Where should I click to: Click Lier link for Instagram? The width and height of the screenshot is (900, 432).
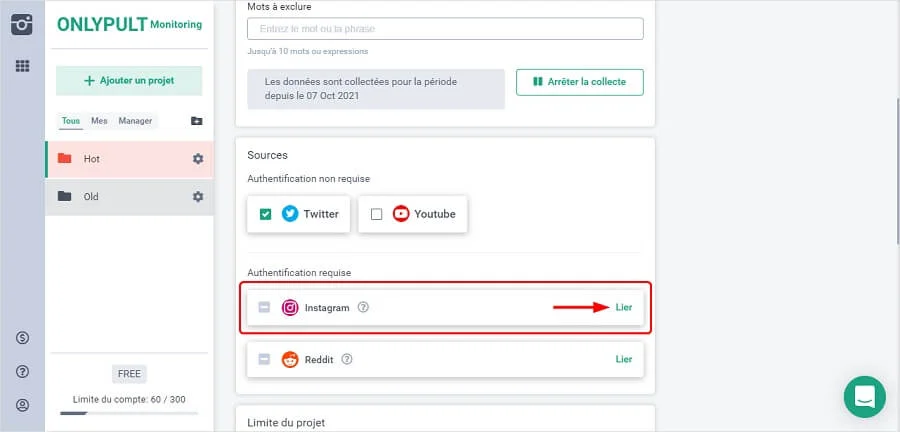624,308
